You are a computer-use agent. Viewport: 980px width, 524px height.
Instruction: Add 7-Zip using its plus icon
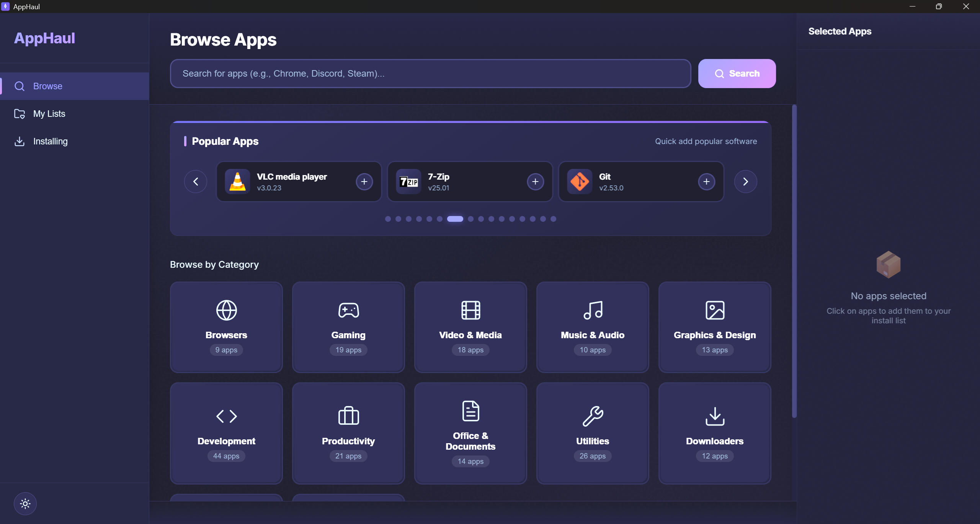click(x=535, y=182)
